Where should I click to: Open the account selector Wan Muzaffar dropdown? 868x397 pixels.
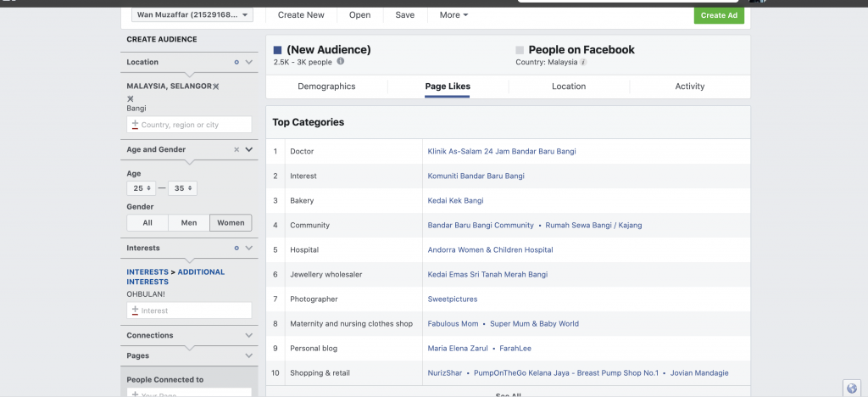pos(192,15)
